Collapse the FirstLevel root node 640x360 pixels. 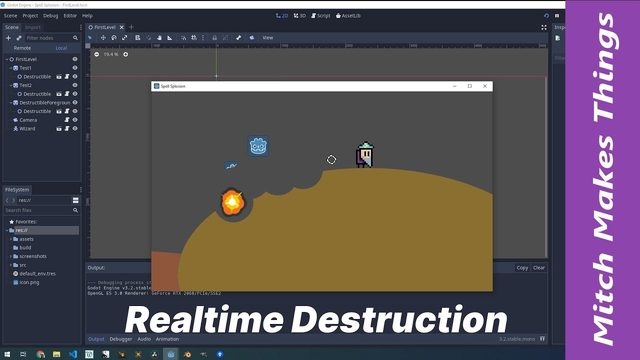click(7, 59)
